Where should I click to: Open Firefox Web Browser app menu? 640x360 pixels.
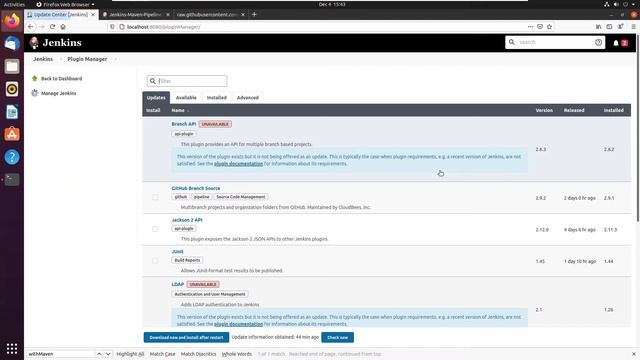click(65, 4)
